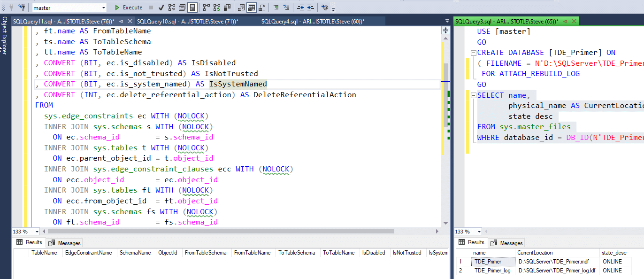Open the toolbar overflow options arrow
The image size is (644, 279).
[333, 9]
